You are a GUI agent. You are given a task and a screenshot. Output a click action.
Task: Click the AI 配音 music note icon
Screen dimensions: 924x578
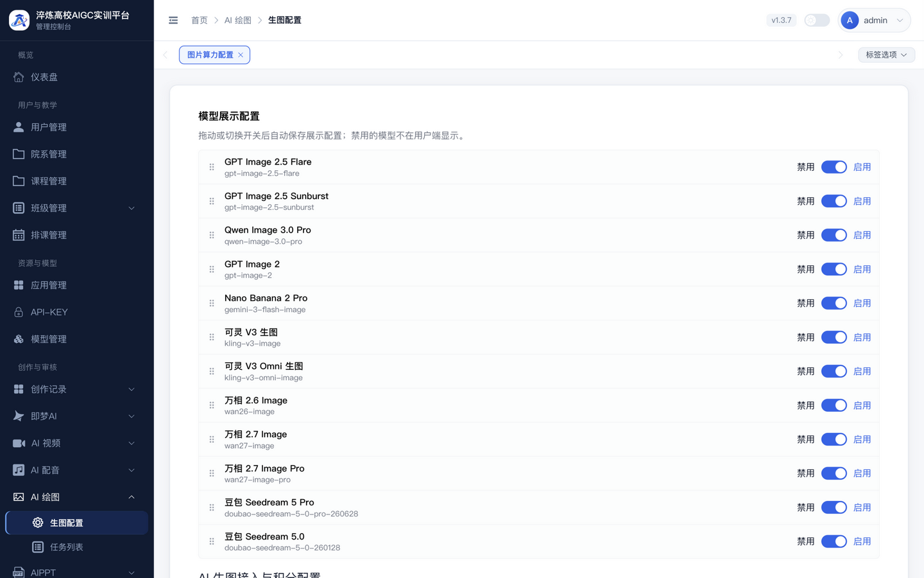[x=19, y=470]
